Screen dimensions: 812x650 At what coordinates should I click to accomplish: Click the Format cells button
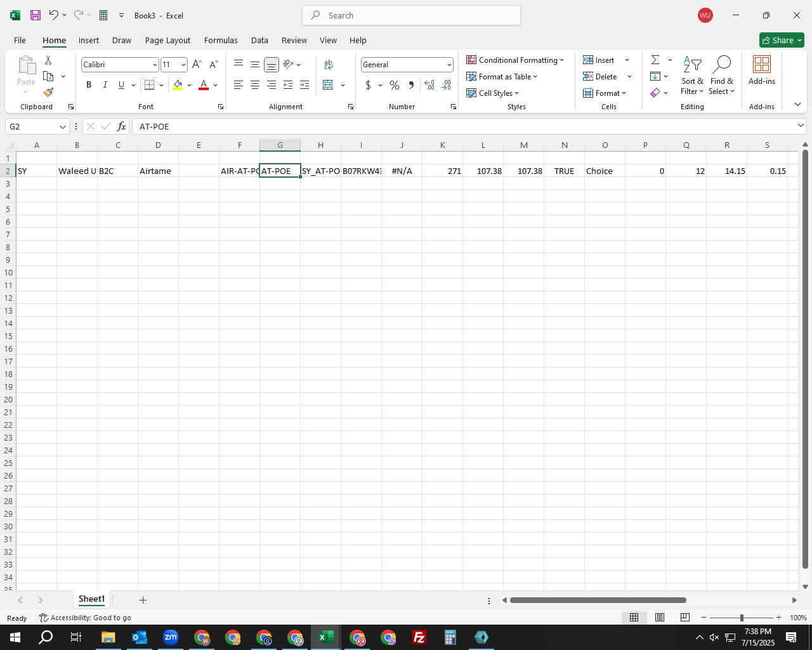[x=605, y=93]
